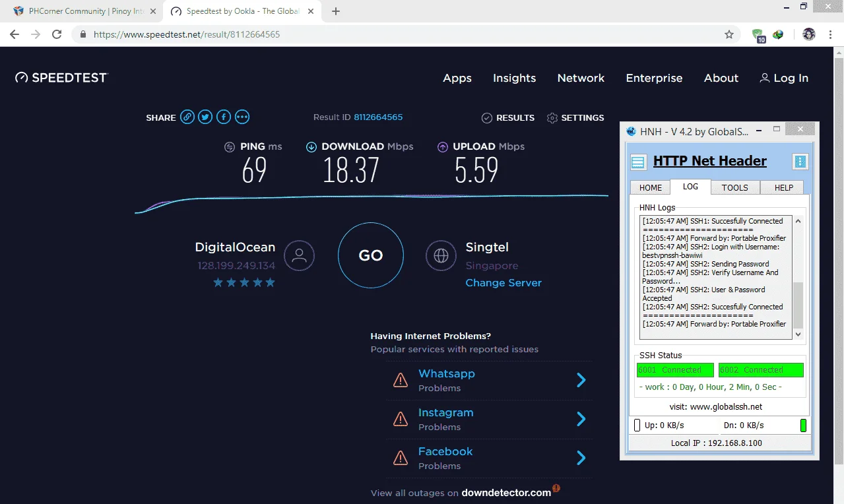Viewport: 844px width, 504px height.
Task: Rate DigitalOcean with five stars
Action: 269,282
